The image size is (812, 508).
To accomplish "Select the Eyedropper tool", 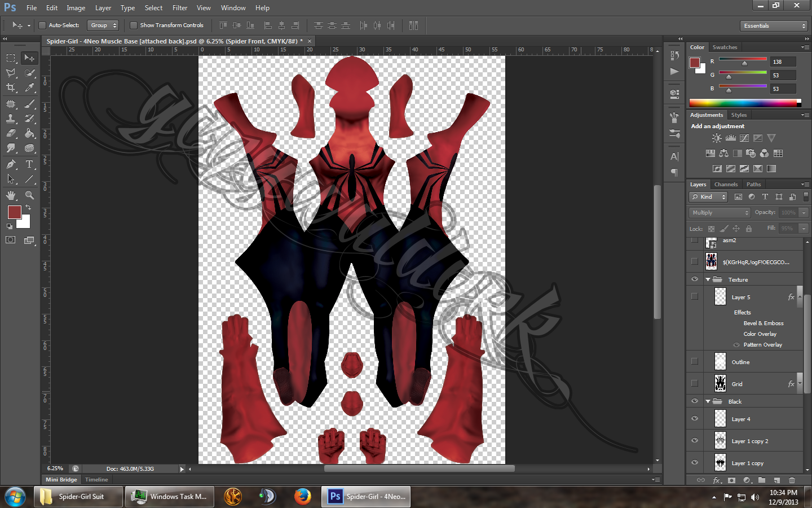I will click(x=29, y=87).
